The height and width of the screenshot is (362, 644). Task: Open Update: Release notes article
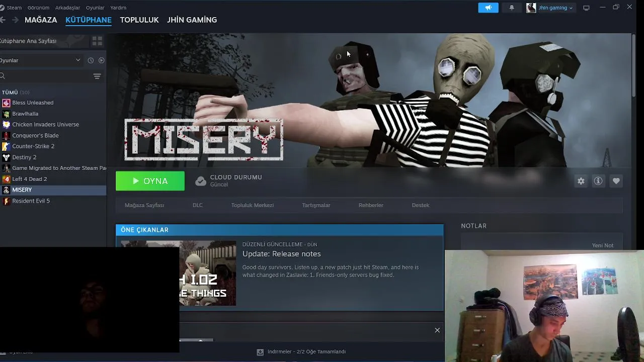point(281,254)
